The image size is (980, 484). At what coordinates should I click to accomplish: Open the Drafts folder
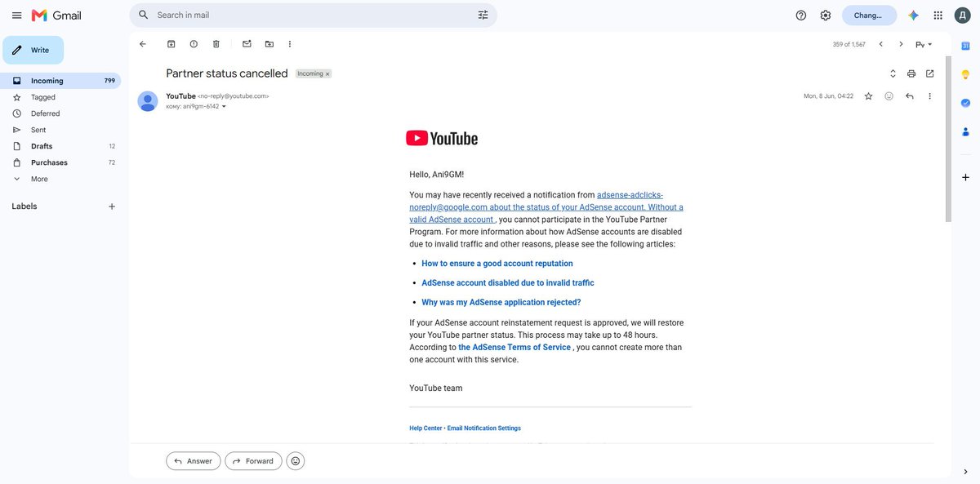[x=60, y=146]
